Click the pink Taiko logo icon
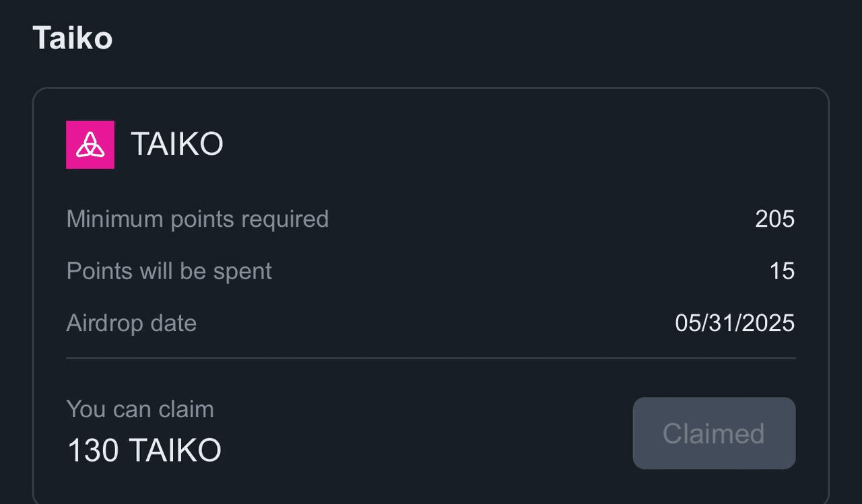This screenshot has height=504, width=862. tap(90, 145)
